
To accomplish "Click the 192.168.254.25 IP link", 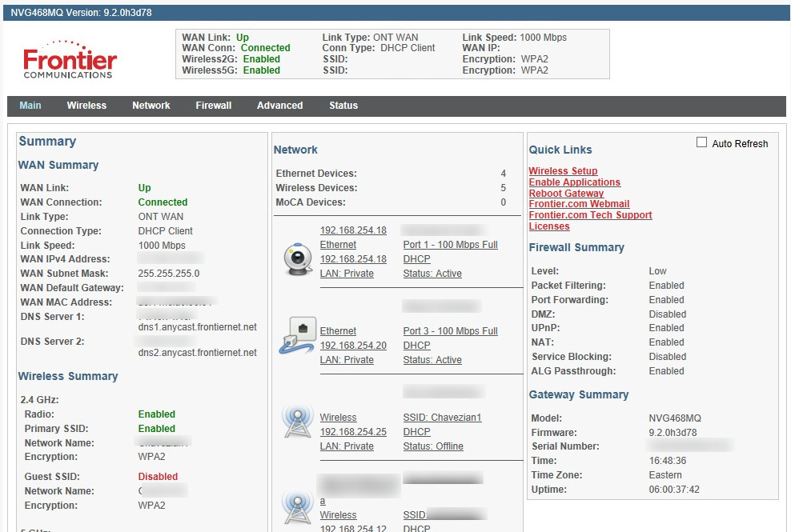I will click(353, 432).
